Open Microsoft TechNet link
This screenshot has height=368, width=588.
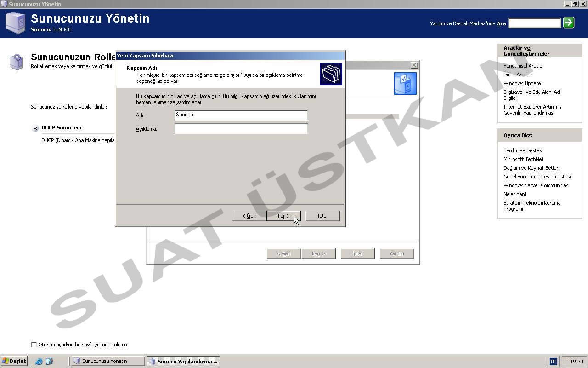(x=523, y=159)
